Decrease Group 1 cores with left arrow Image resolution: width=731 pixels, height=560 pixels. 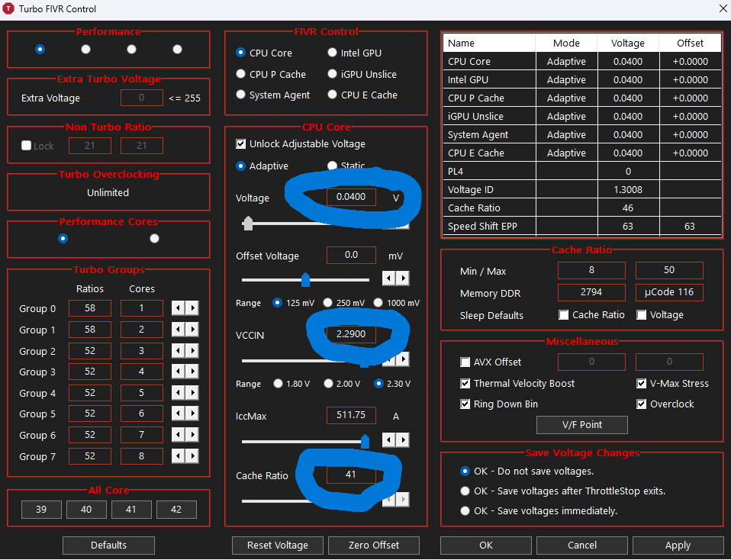tap(178, 330)
